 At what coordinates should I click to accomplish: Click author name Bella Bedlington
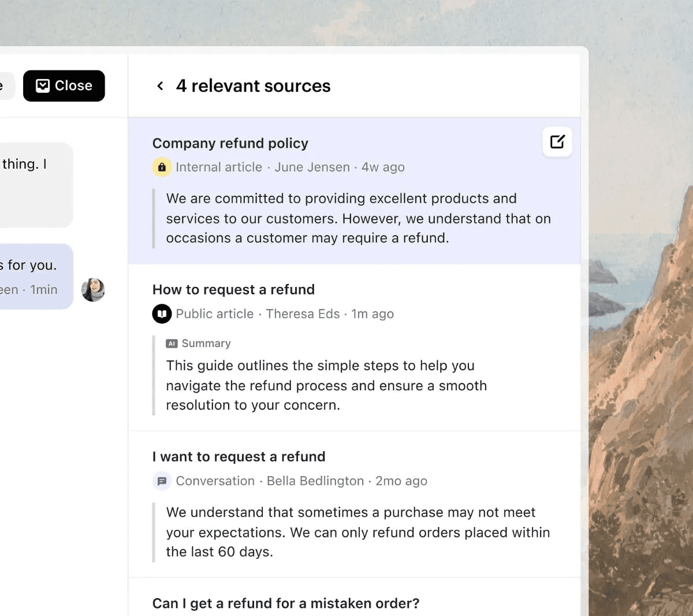pos(315,480)
